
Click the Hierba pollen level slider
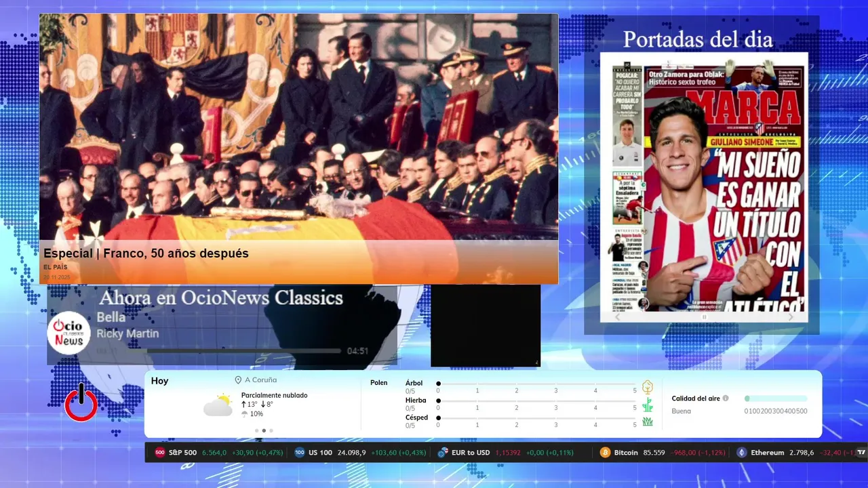click(x=536, y=401)
